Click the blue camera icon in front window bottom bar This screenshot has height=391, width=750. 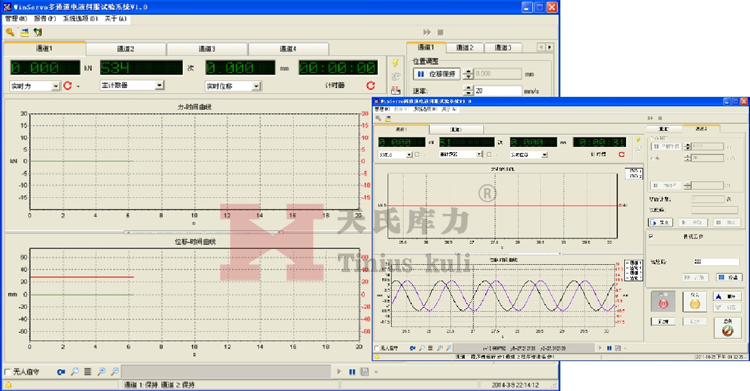click(412, 348)
